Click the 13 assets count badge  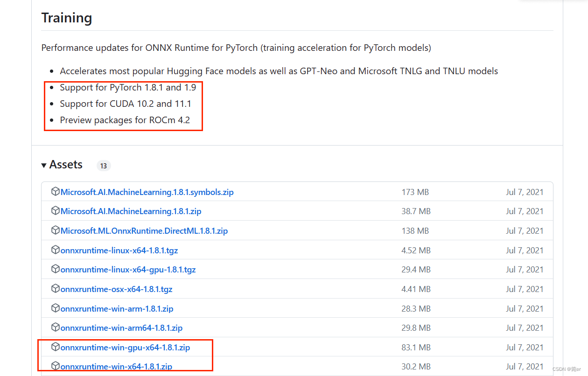point(103,165)
